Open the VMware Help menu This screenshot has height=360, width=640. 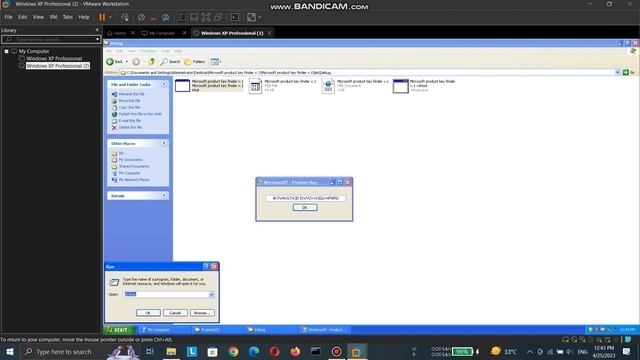[84, 17]
